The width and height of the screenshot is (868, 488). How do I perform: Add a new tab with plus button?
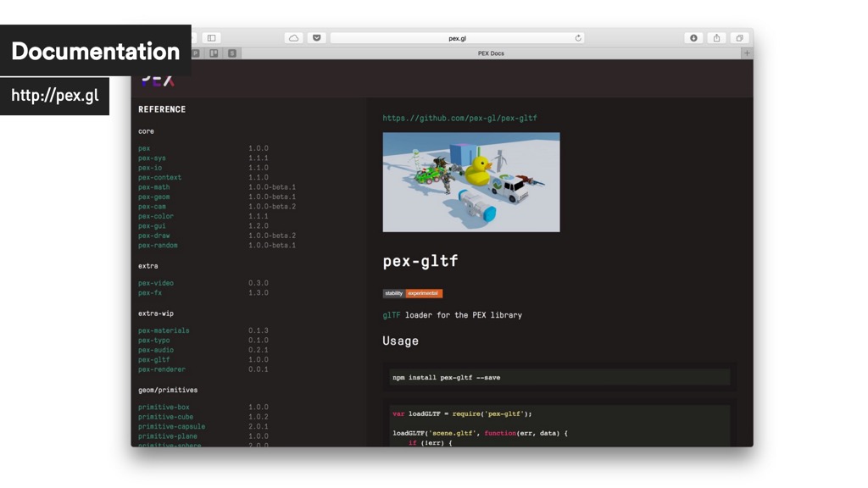[747, 53]
